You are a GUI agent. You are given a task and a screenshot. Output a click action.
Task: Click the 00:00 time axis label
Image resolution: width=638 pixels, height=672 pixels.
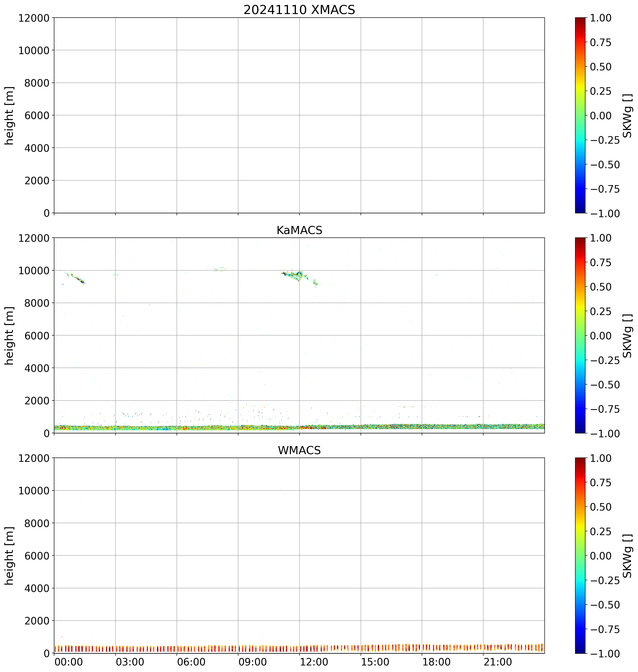[x=69, y=662]
